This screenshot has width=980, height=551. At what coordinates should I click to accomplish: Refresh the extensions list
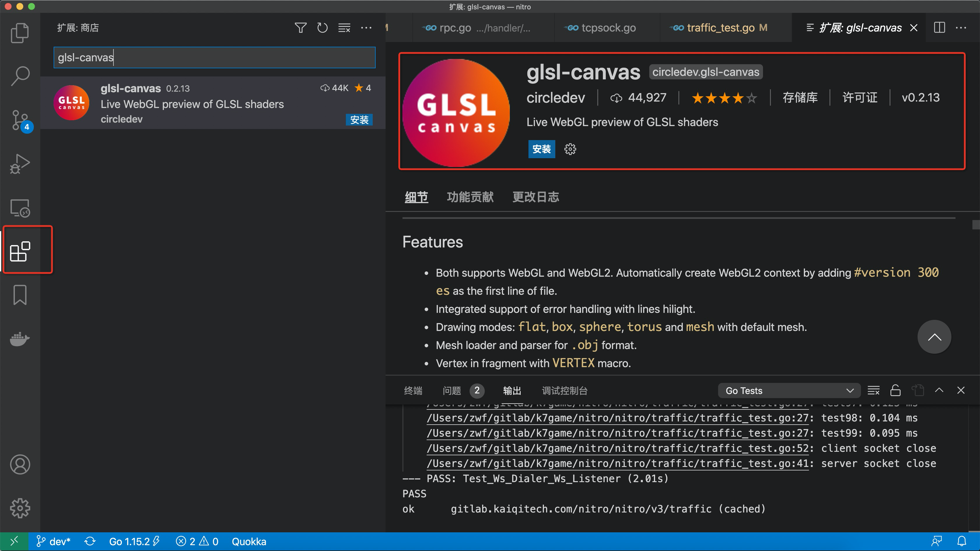pyautogui.click(x=322, y=28)
